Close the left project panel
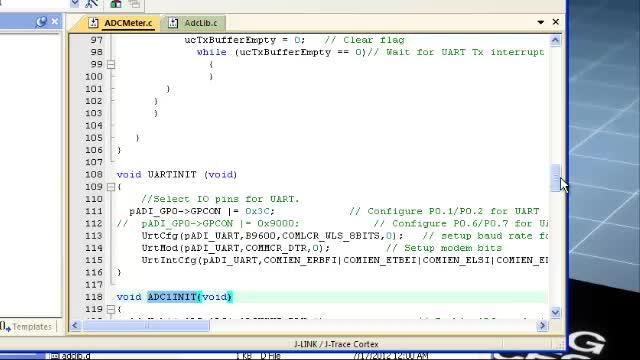The width and height of the screenshot is (640, 360). pyautogui.click(x=55, y=21)
